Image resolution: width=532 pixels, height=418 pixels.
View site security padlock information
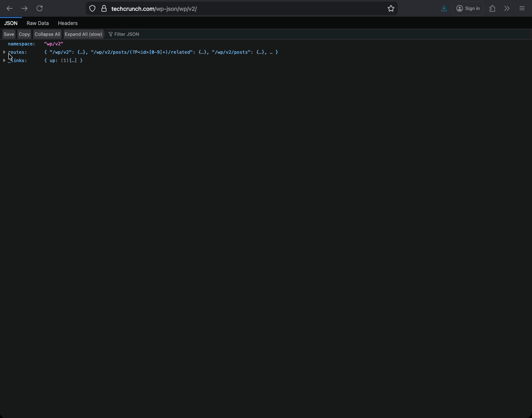[104, 8]
